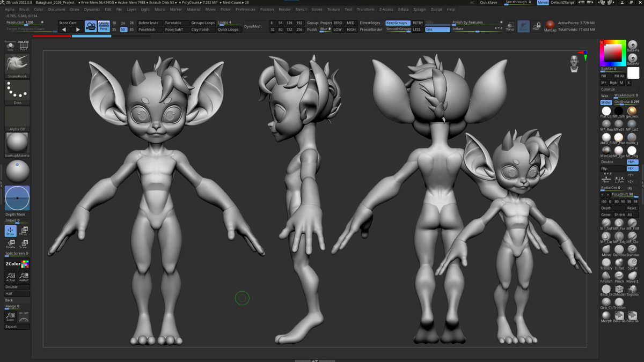This screenshot has width=644, height=362.
Task: Click the Clay Polish button
Action: tap(202, 29)
